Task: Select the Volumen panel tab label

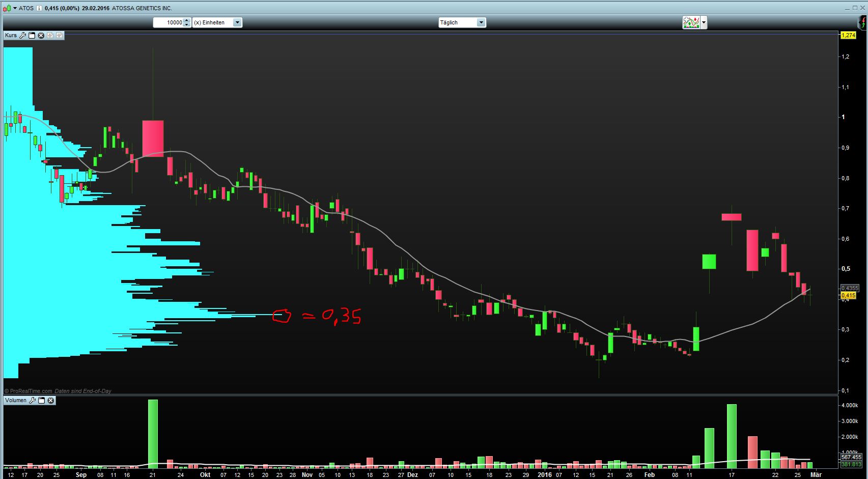Action: 15,401
